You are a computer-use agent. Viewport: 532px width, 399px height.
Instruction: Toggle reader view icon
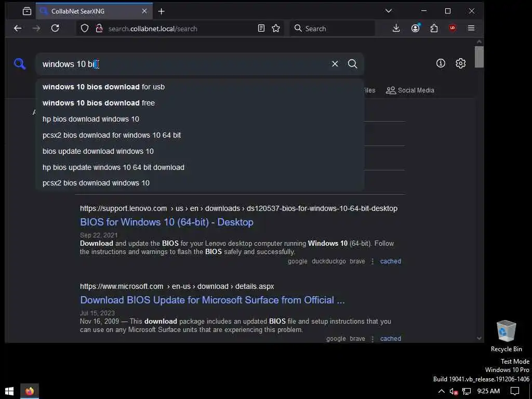tap(261, 28)
